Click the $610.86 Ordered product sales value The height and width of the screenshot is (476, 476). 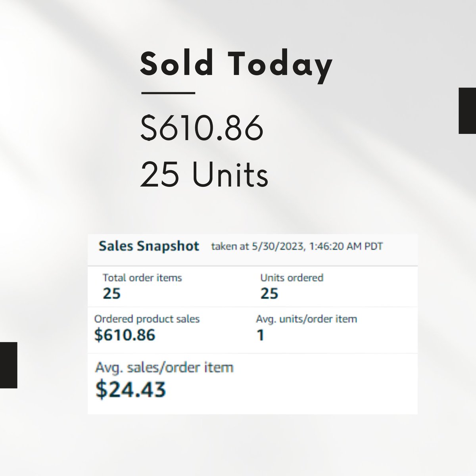(x=125, y=336)
